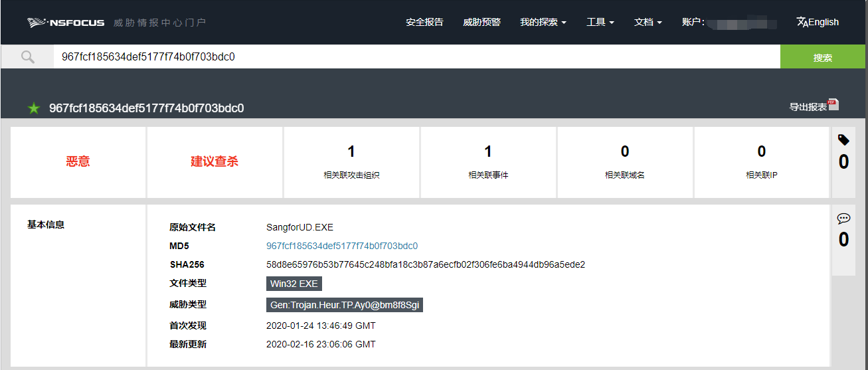The width and height of the screenshot is (868, 370).
Task: Open the 相关联攻击组织 count card
Action: coord(351,162)
